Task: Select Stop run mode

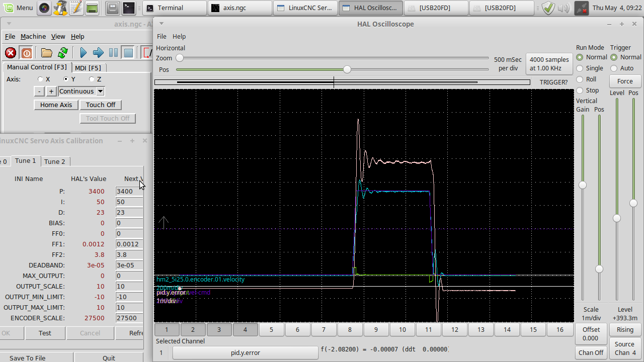Action: click(x=588, y=90)
